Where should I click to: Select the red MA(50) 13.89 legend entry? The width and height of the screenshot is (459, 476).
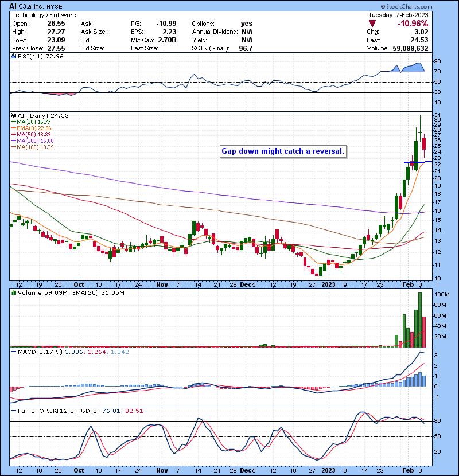[31, 134]
